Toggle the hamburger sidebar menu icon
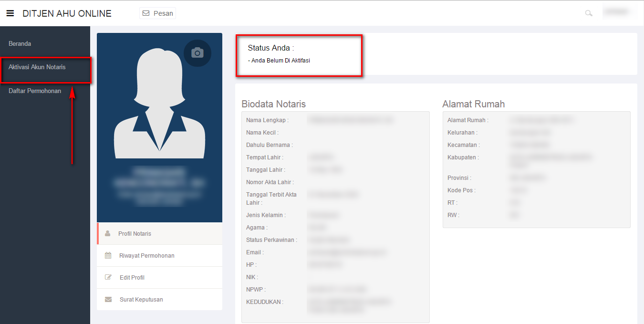644x324 pixels. pos(10,13)
